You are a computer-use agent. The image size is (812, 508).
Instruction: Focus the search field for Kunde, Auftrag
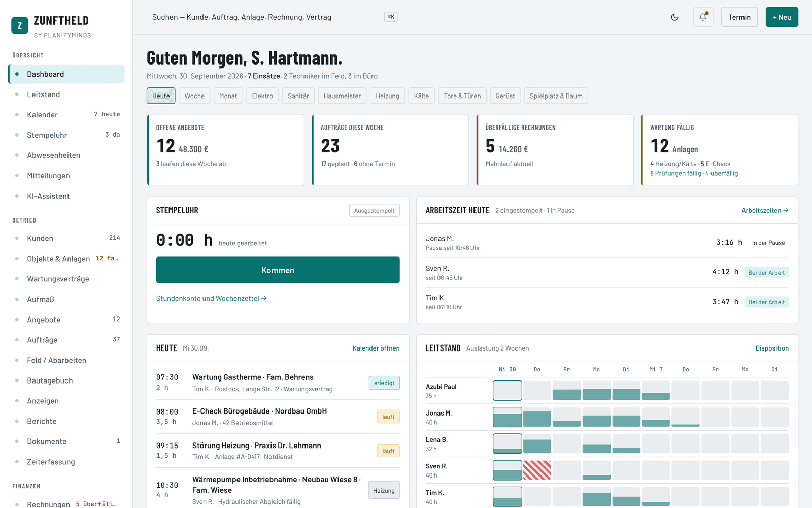(274, 17)
